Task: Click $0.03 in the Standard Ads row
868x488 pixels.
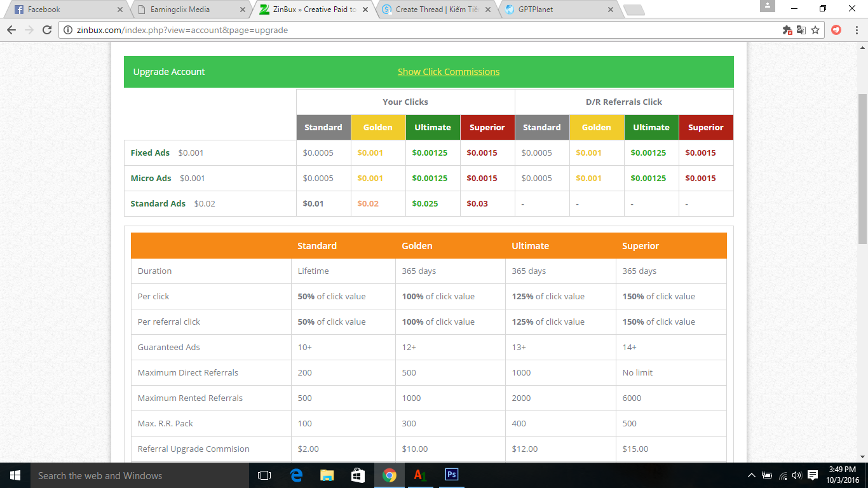Action: pyautogui.click(x=477, y=203)
